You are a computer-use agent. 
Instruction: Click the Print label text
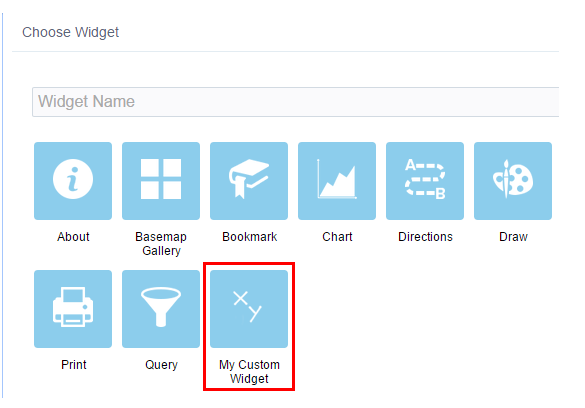click(x=73, y=365)
